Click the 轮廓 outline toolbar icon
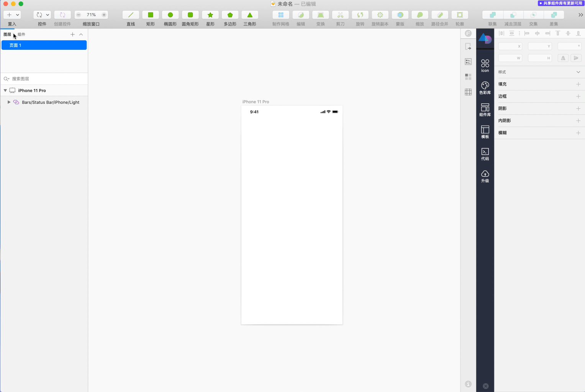Screen dimensions: 585x392 [460, 15]
